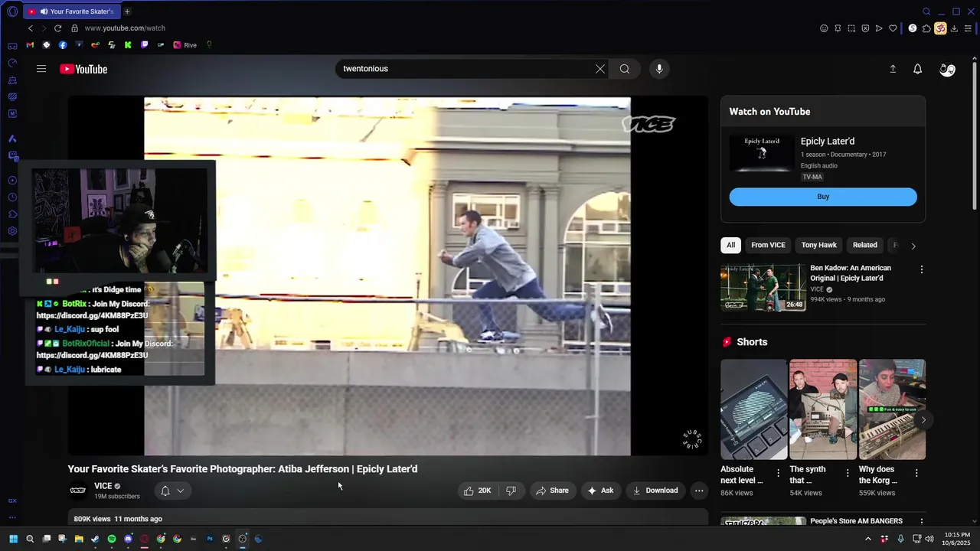Open browser pinboards pin icon

(x=838, y=28)
